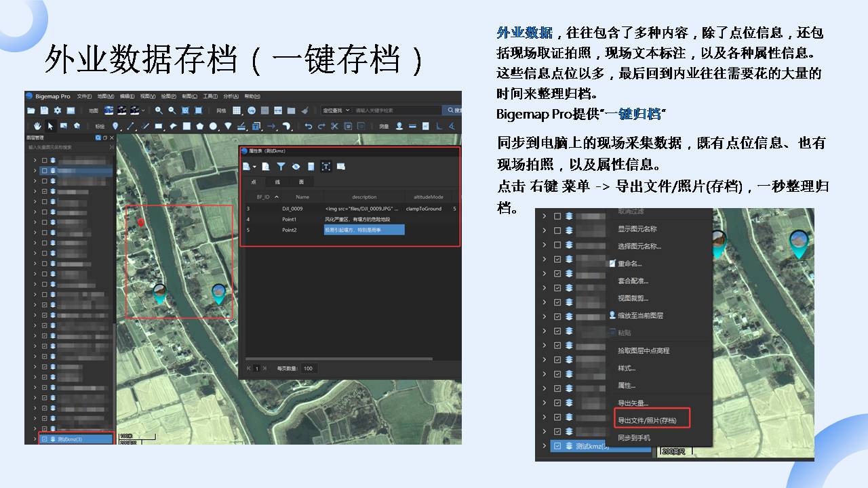This screenshot has width=868, height=488.
Task: Open the 文件(F) menu
Action: tap(84, 96)
